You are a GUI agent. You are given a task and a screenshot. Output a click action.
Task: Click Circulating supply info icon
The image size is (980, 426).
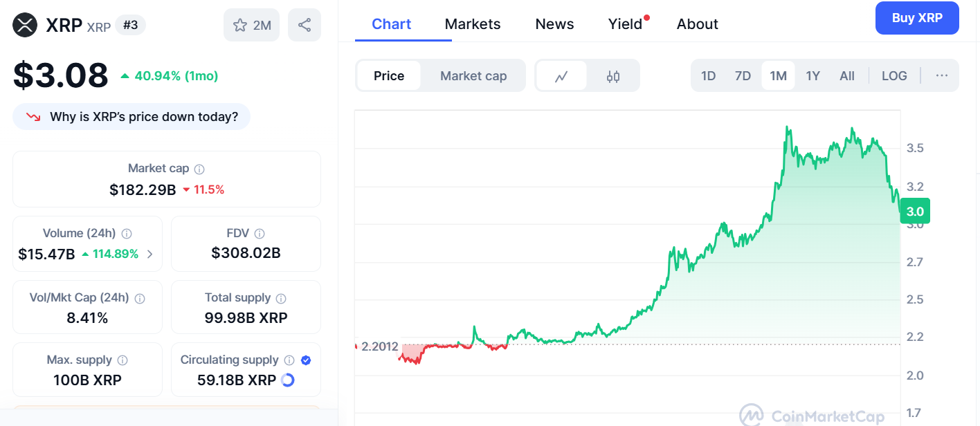coord(289,360)
